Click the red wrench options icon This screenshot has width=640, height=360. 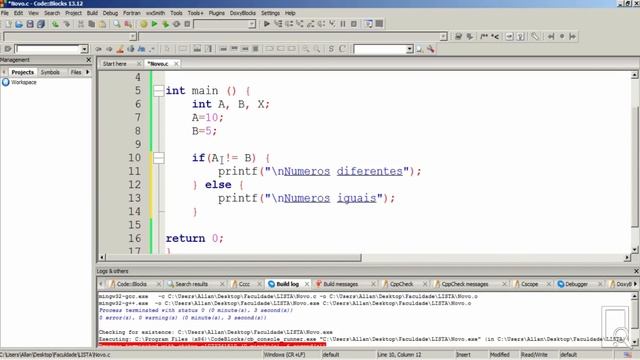[431, 49]
